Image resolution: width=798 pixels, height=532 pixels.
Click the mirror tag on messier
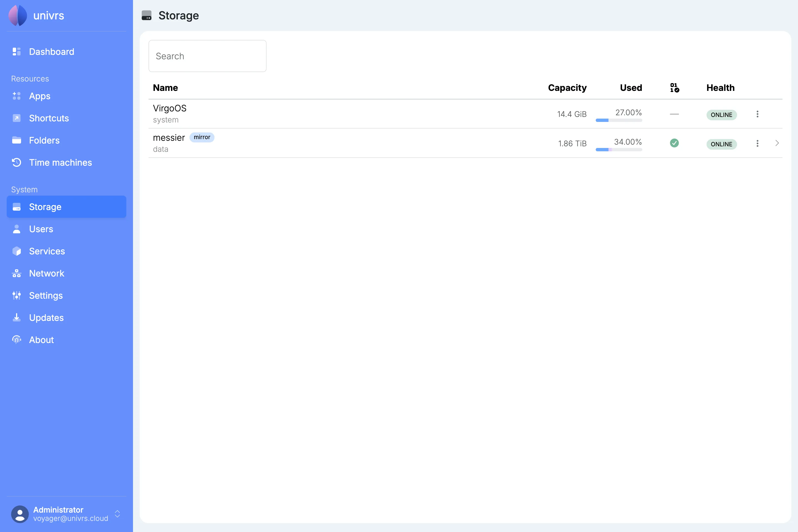coord(202,137)
